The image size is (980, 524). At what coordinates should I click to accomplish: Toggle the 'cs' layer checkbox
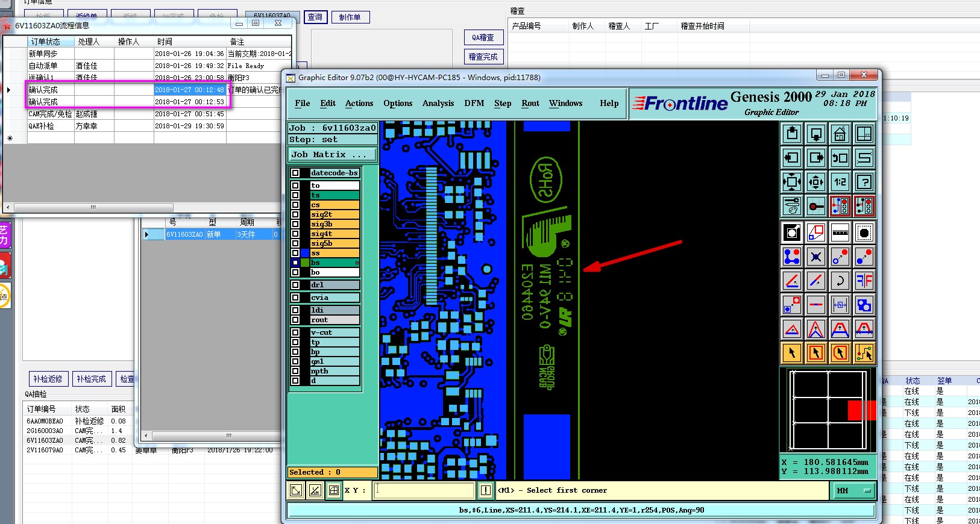(295, 205)
